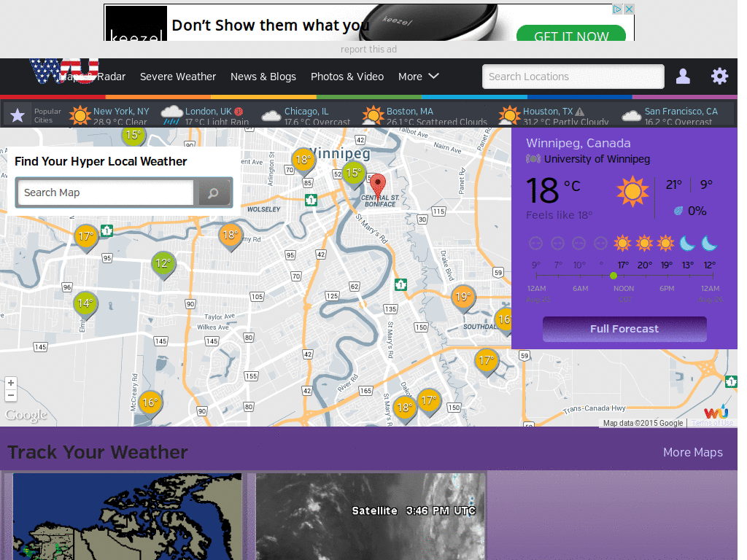The height and width of the screenshot is (560, 747).
Task: Select News & Blogs in the navigation
Action: pos(263,76)
